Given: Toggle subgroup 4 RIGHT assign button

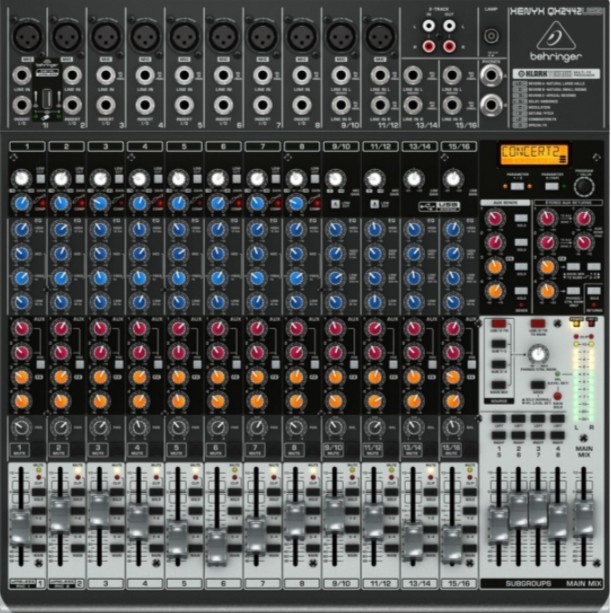Looking at the screenshot, I should [x=557, y=435].
